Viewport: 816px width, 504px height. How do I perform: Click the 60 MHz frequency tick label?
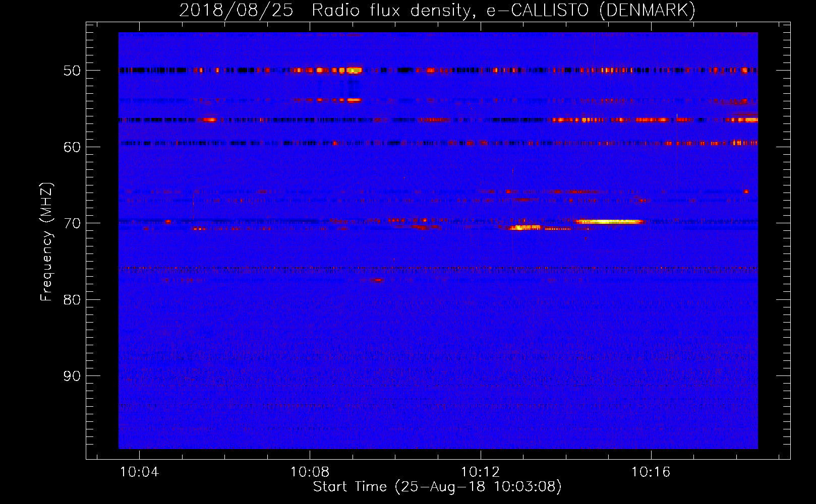tap(72, 147)
